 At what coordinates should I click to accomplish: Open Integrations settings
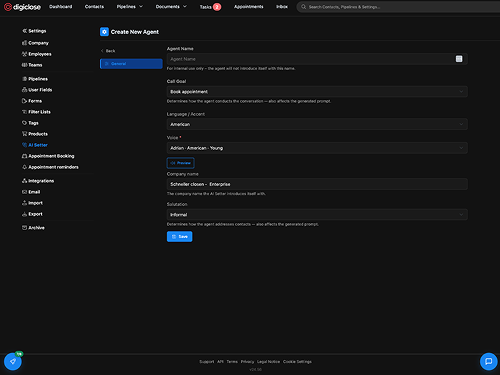tap(38, 181)
